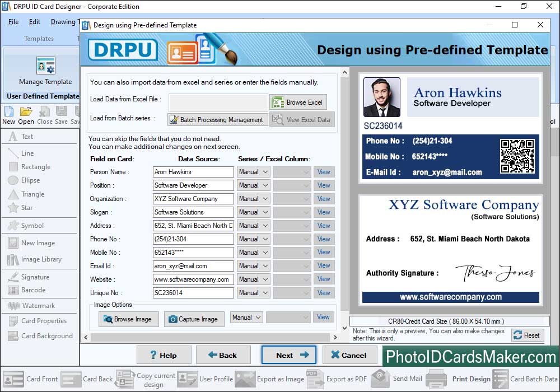Click the vertical scrollbar down arrow
The height and width of the screenshot is (392, 560).
coord(344,328)
